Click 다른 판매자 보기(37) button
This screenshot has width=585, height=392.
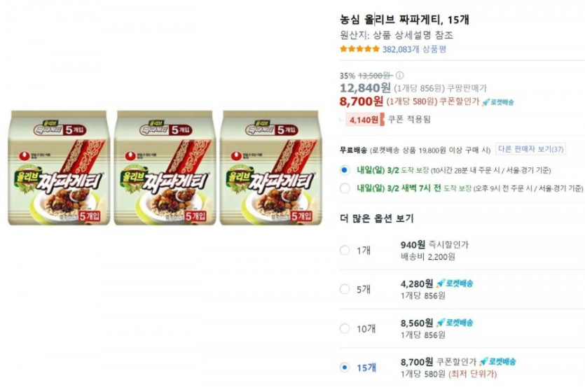point(530,149)
